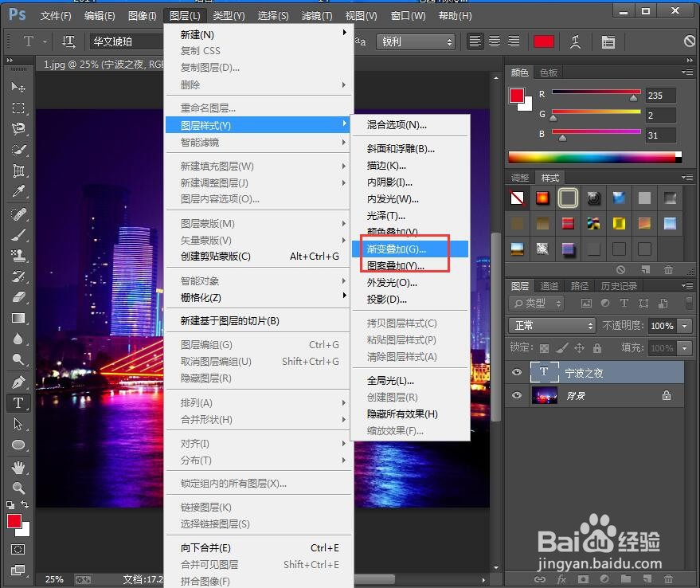Toggle lock image pixels brush icon
Viewport: 700px width, 588px height.
pos(562,348)
